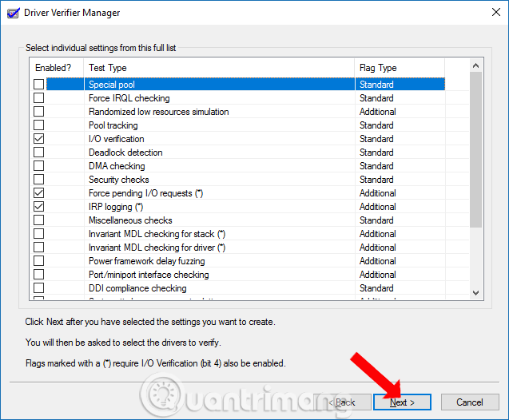
Task: Click 'Additional' flag of Power framework row
Action: pyautogui.click(x=378, y=261)
